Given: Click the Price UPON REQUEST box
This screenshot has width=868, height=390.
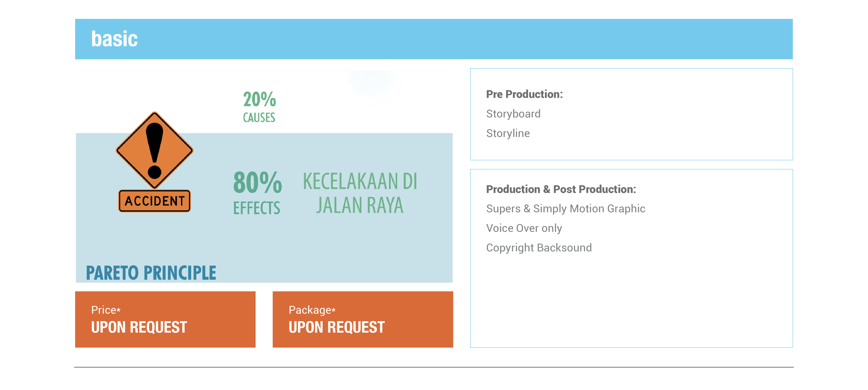Looking at the screenshot, I should pos(165,319).
